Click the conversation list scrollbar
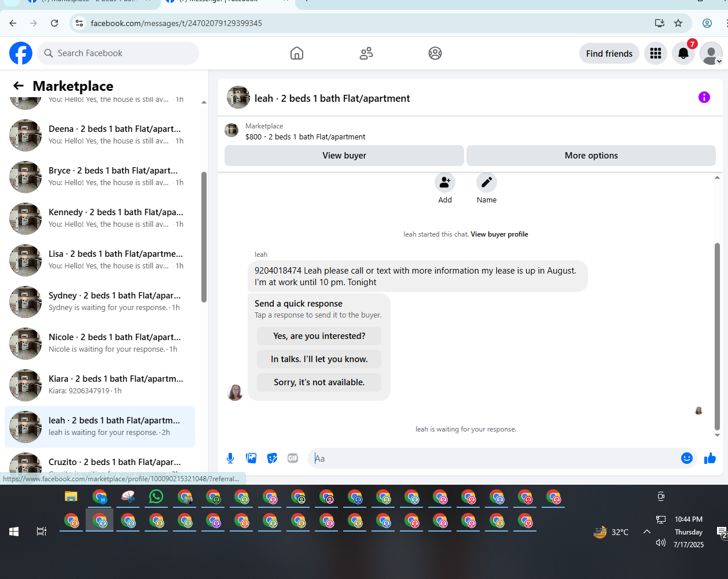Viewport: 728px width, 579px height. coord(204,237)
